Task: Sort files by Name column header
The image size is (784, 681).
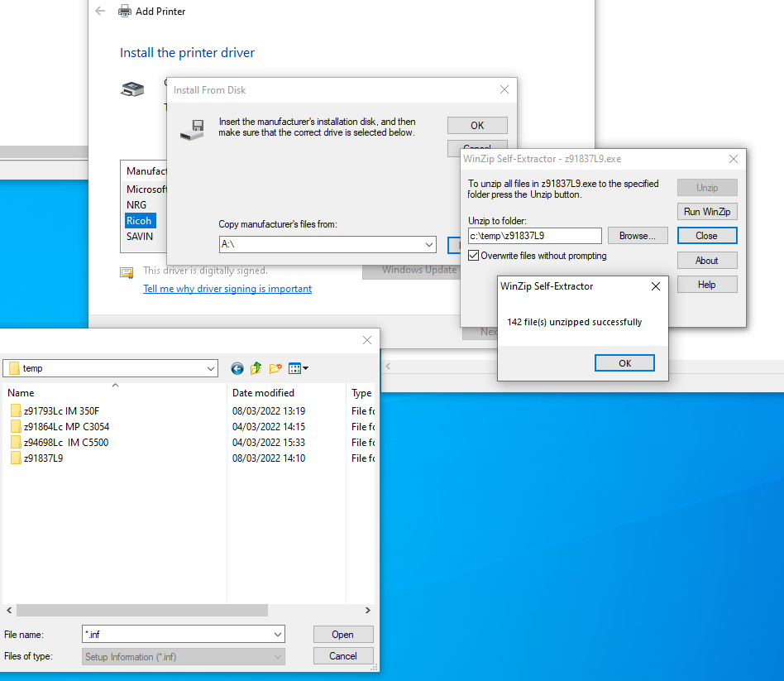Action: coord(22,393)
